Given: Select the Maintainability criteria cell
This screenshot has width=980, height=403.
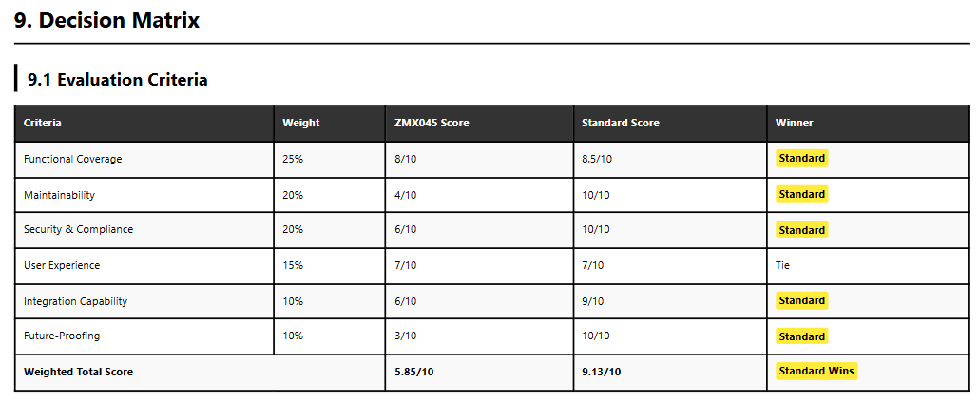Looking at the screenshot, I should coord(59,195).
